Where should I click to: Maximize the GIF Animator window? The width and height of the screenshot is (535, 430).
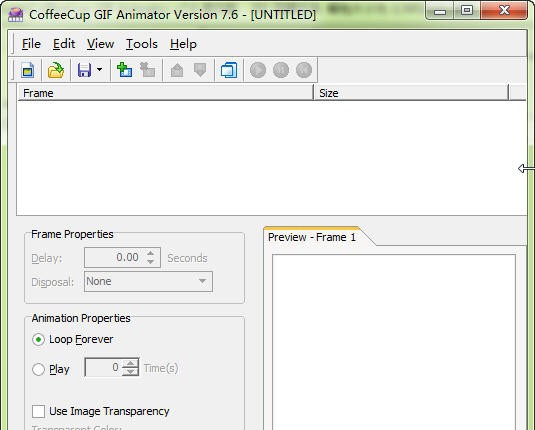(467, 11)
